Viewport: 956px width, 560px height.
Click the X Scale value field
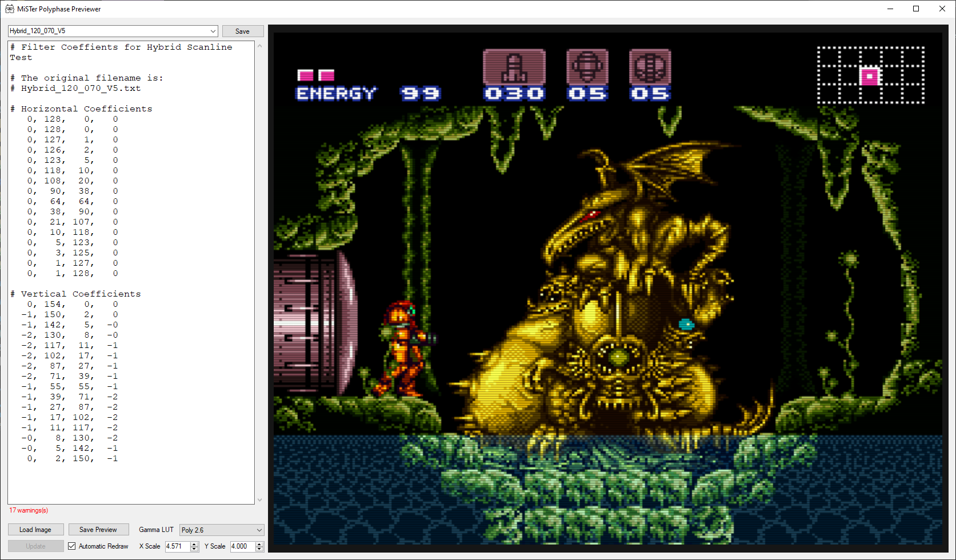coord(178,546)
